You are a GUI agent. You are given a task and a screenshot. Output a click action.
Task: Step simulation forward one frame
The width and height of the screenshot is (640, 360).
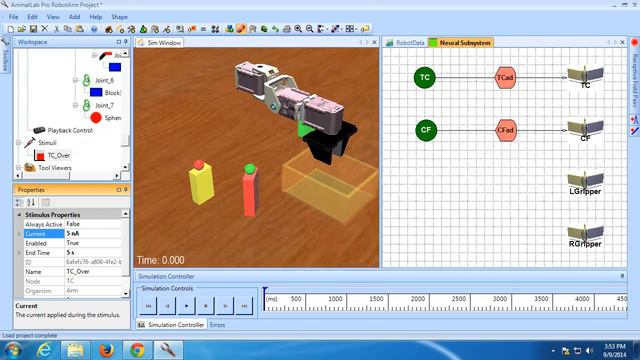[x=225, y=306]
